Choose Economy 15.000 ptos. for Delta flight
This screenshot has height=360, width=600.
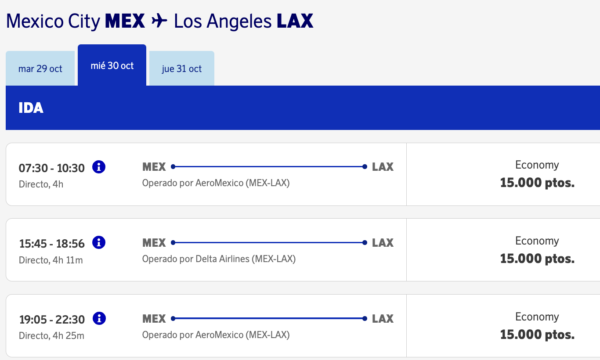[537, 250]
